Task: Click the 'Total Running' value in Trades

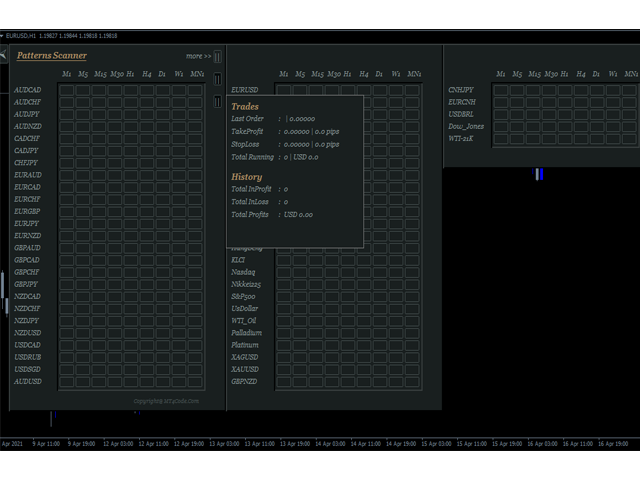Action: tap(301, 157)
